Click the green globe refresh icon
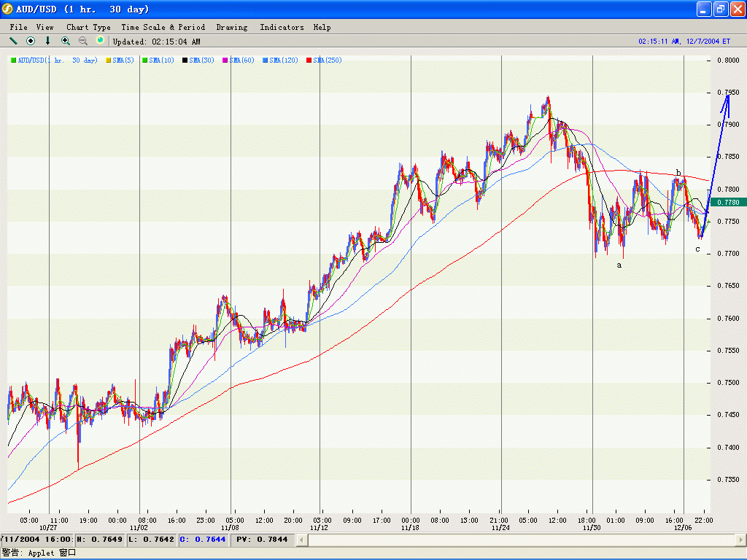This screenshot has height=560, width=747. [x=101, y=41]
